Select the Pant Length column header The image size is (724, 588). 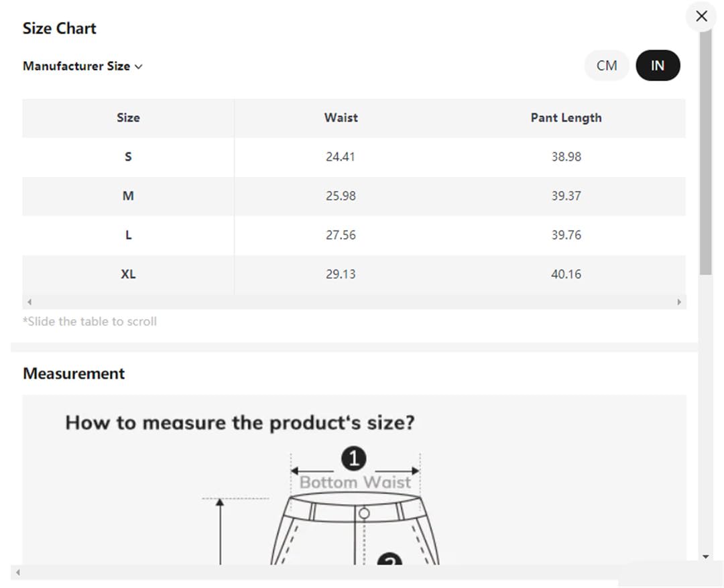(566, 118)
